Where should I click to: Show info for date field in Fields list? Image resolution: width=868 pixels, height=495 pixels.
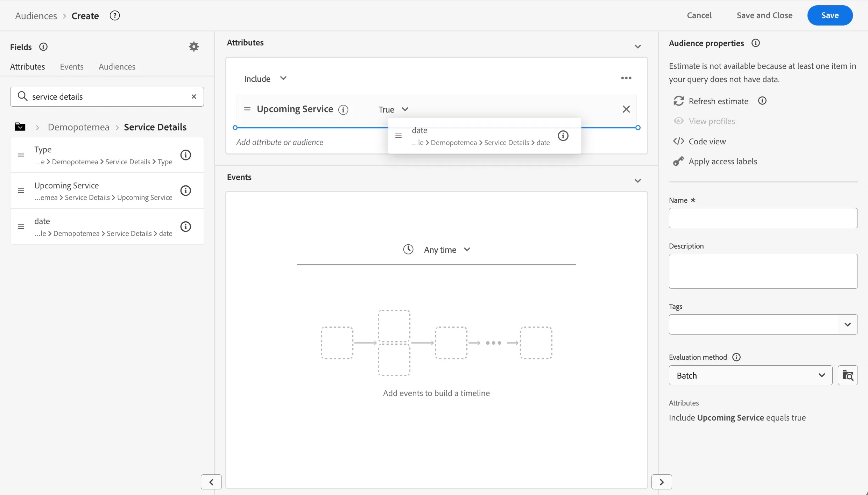(185, 227)
